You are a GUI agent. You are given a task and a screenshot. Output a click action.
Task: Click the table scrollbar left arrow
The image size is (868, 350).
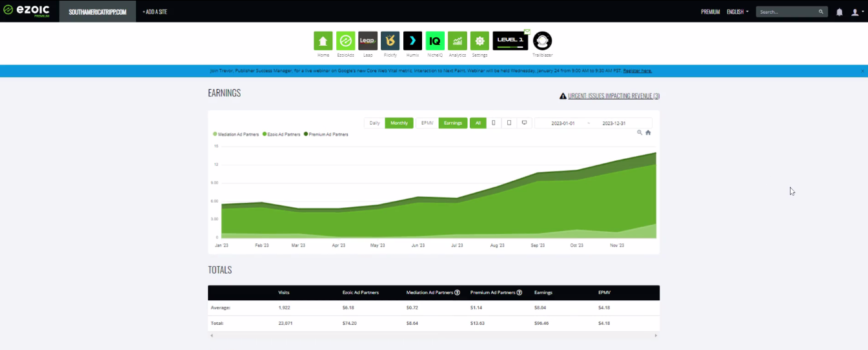click(x=210, y=336)
